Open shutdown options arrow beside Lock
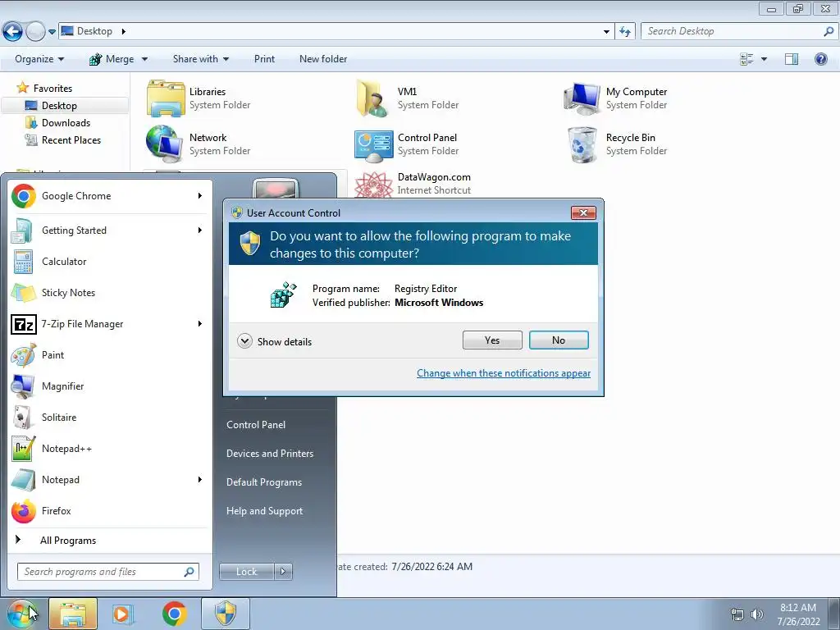 283,572
